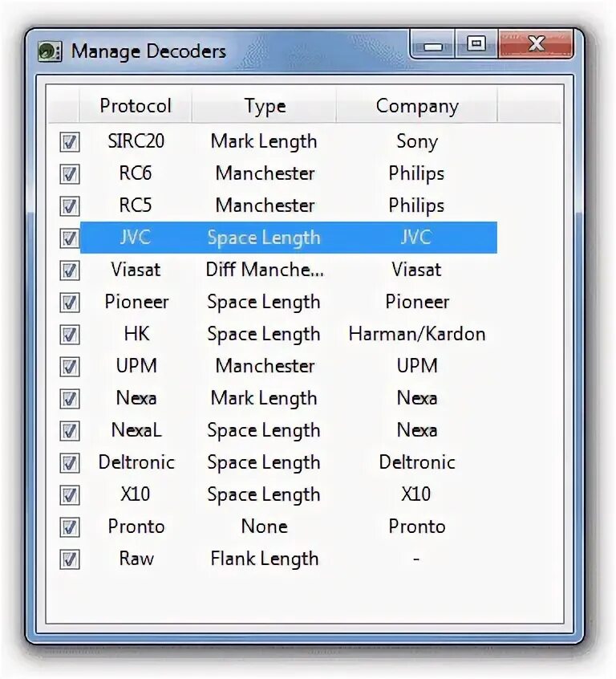Select the Deltronic protocol name
The width and height of the screenshot is (616, 679).
pos(136,462)
